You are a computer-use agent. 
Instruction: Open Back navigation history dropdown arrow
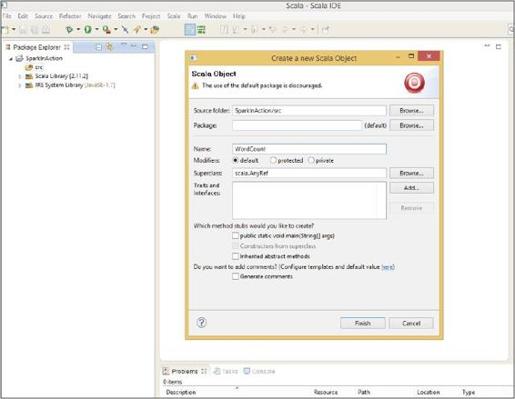[x=294, y=29]
